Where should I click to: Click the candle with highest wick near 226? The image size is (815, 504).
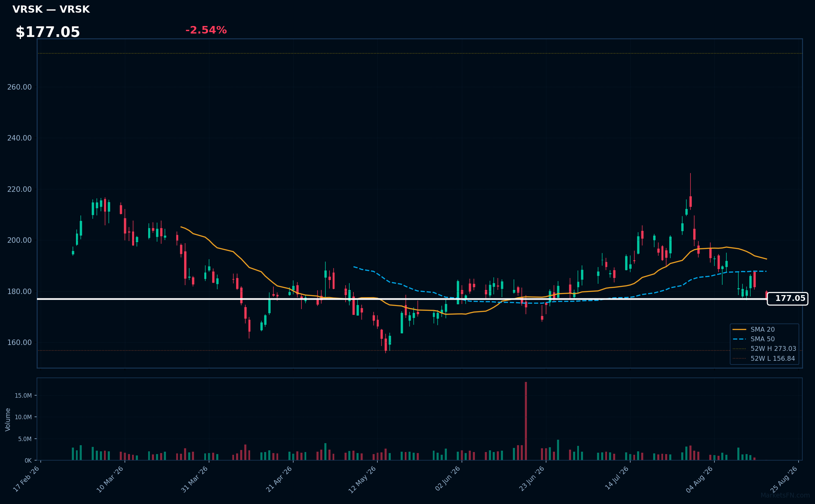pos(690,191)
